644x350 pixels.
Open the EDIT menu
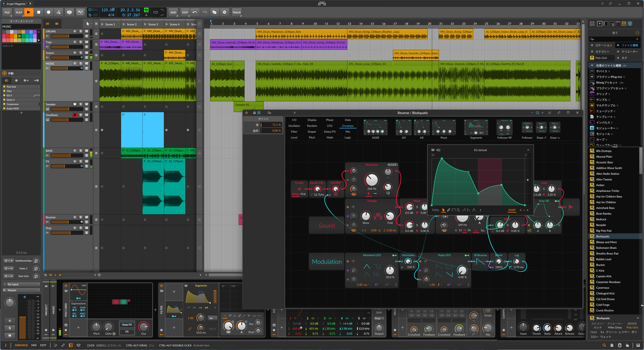(185, 12)
